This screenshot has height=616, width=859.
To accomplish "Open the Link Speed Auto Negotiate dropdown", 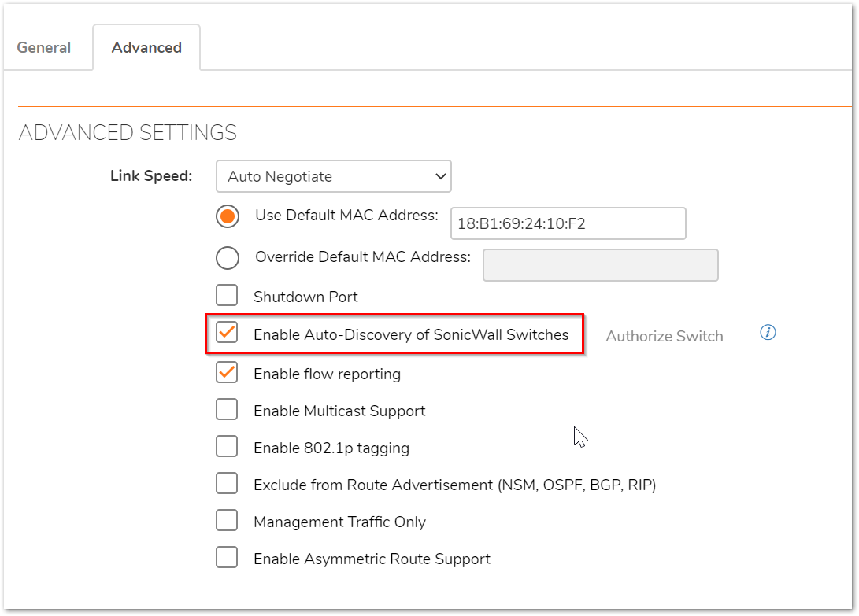I will tap(334, 176).
